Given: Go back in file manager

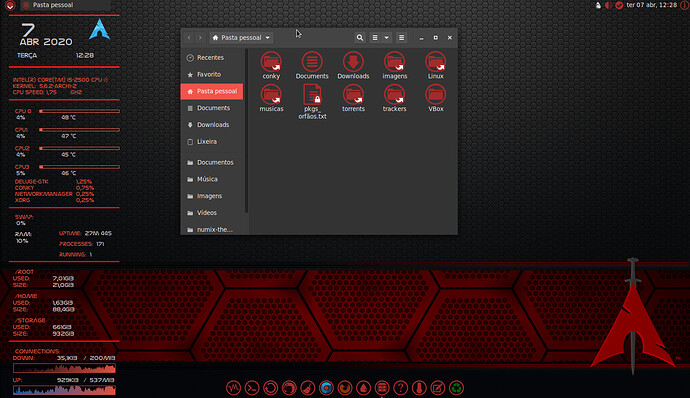Looking at the screenshot, I should [x=189, y=38].
